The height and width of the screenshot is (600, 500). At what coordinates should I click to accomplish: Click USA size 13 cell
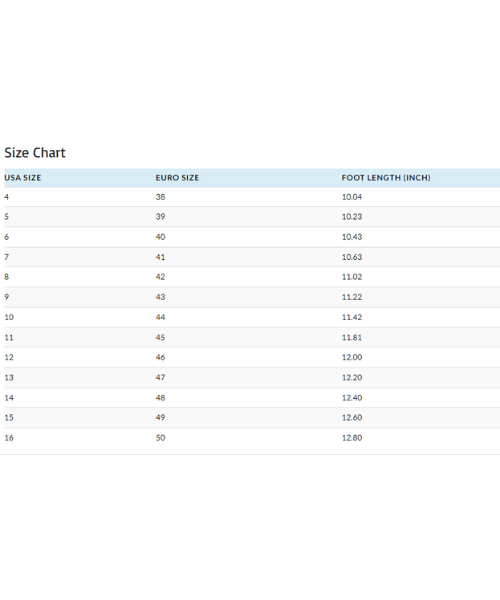click(9, 378)
